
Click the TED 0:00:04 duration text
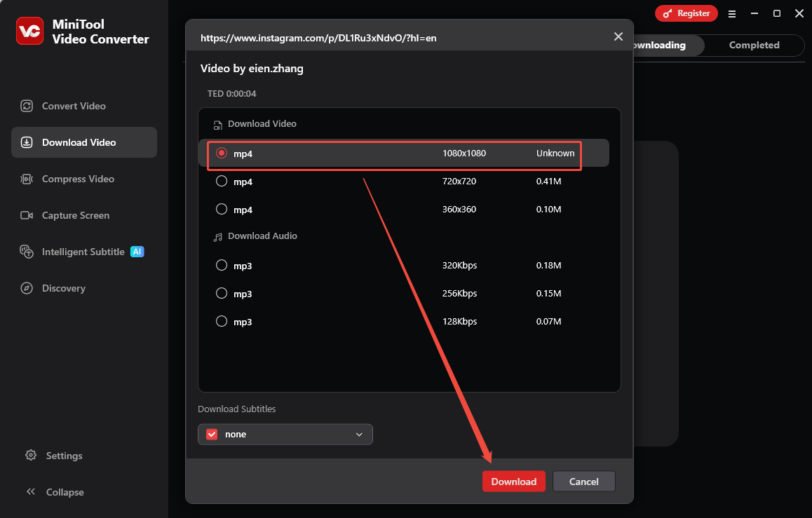232,94
